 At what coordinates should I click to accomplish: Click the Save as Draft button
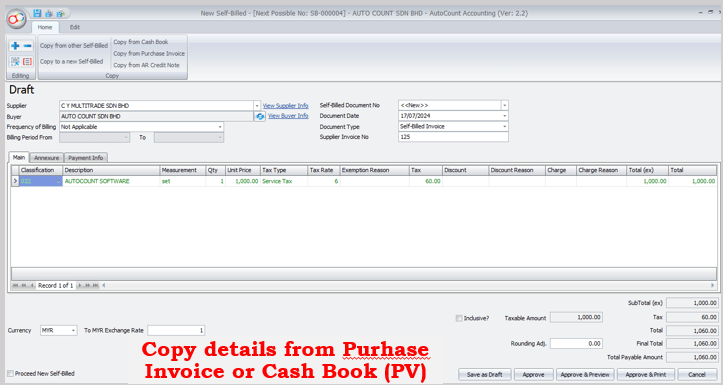coord(485,374)
